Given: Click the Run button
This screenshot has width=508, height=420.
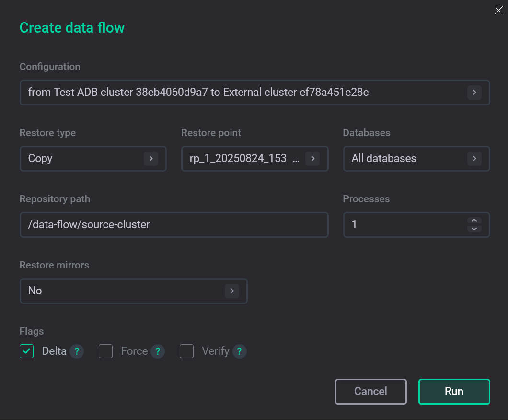Looking at the screenshot, I should click(454, 391).
